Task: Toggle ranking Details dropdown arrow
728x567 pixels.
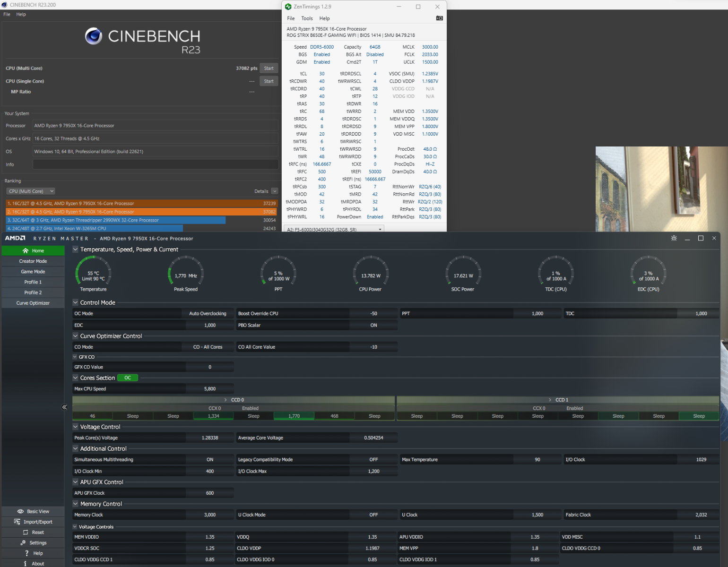Action: (x=275, y=191)
